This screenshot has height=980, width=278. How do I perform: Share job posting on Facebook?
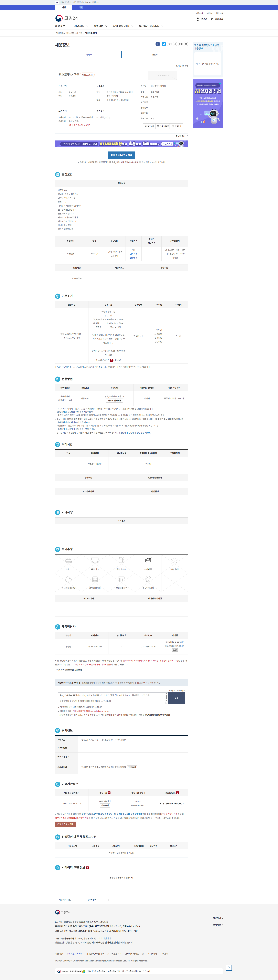158,44
